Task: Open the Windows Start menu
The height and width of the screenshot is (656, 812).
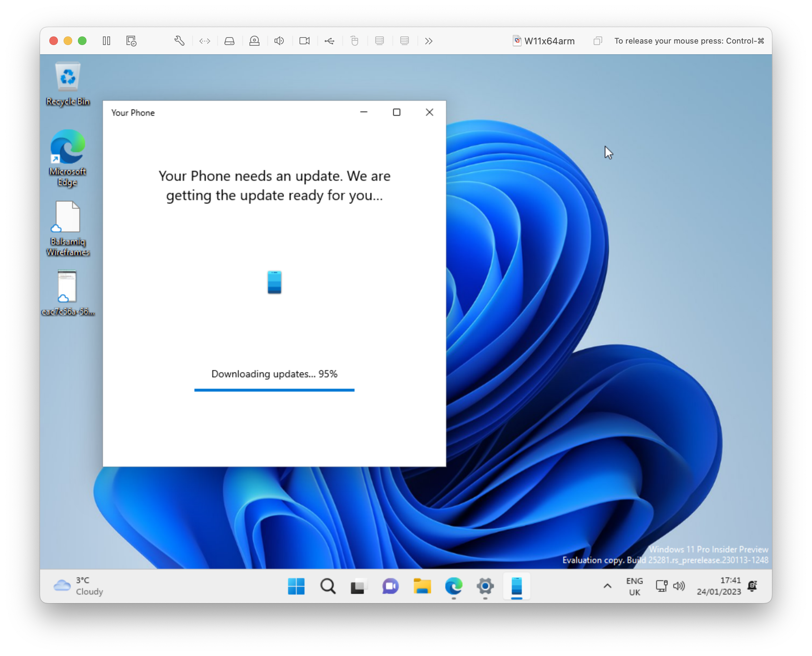Action: tap(296, 586)
